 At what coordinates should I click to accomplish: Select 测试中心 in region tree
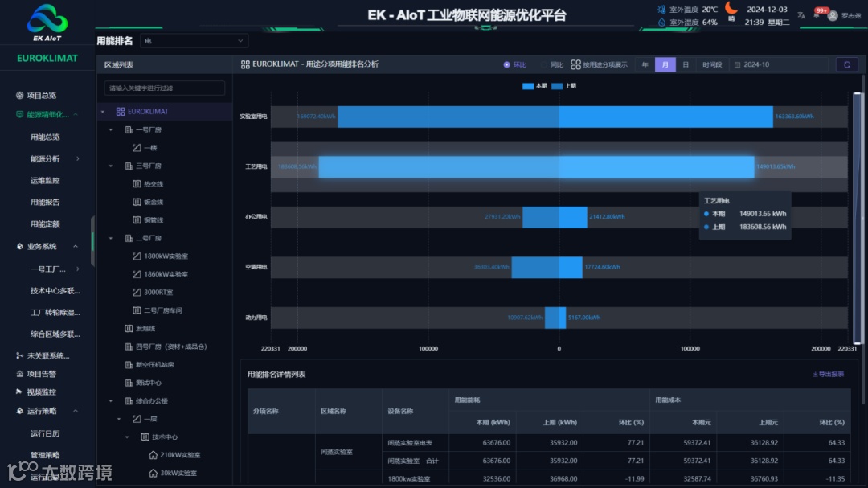click(149, 383)
